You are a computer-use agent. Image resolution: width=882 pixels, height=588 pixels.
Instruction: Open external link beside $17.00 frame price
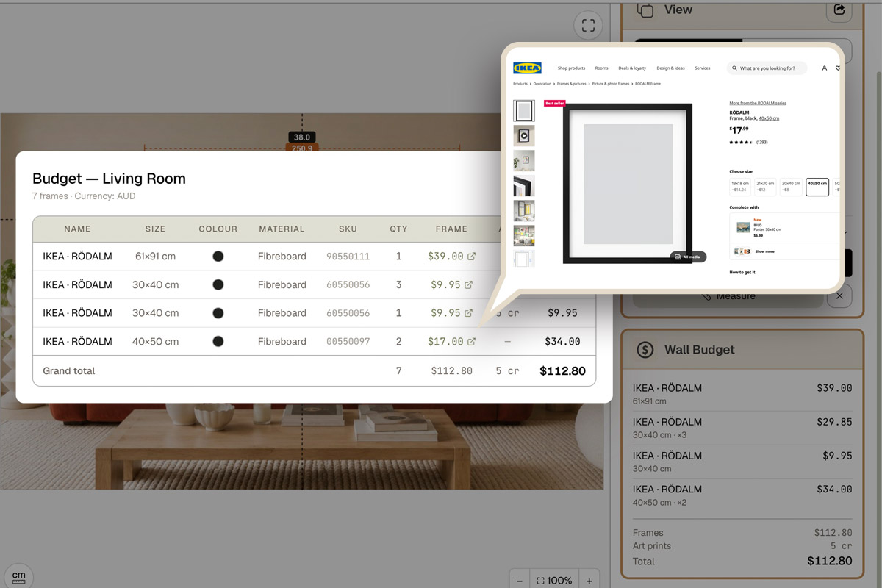tap(471, 342)
